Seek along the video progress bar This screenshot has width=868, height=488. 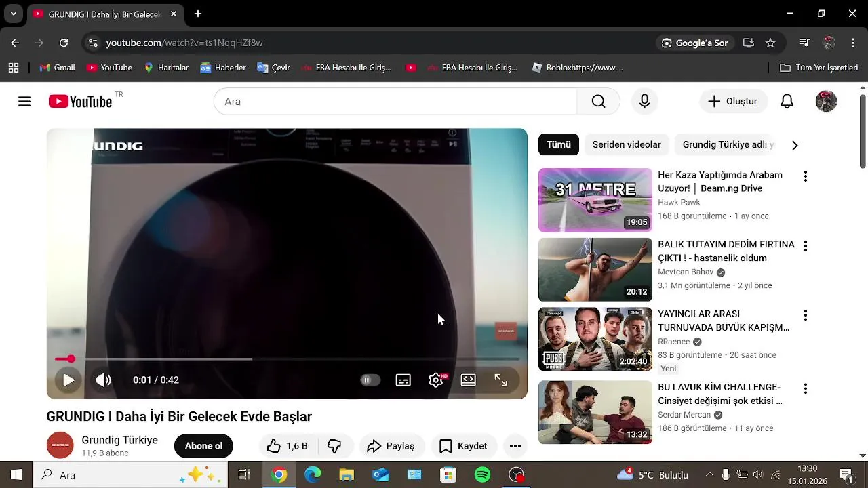[x=287, y=359]
